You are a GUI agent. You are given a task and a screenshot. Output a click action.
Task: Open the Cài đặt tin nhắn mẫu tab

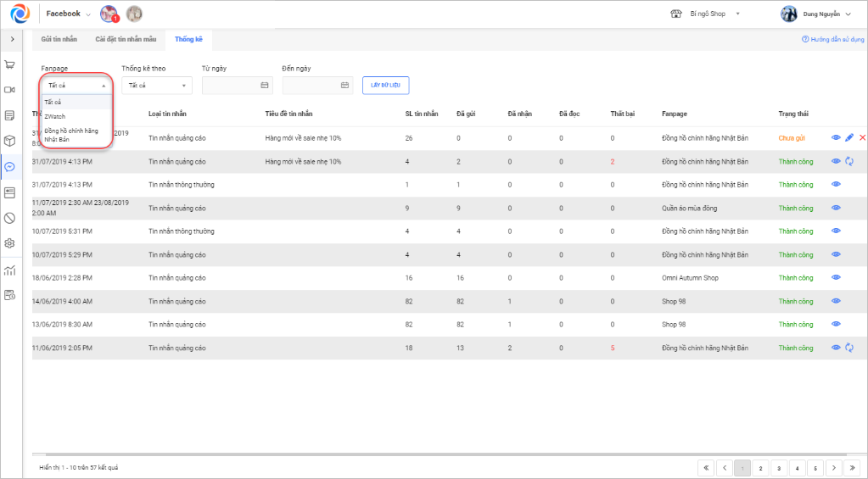click(126, 39)
